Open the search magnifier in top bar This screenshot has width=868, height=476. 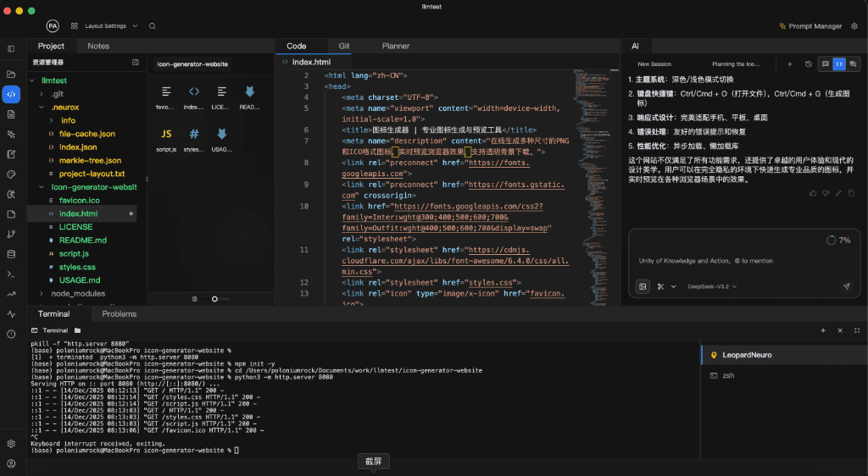click(153, 26)
